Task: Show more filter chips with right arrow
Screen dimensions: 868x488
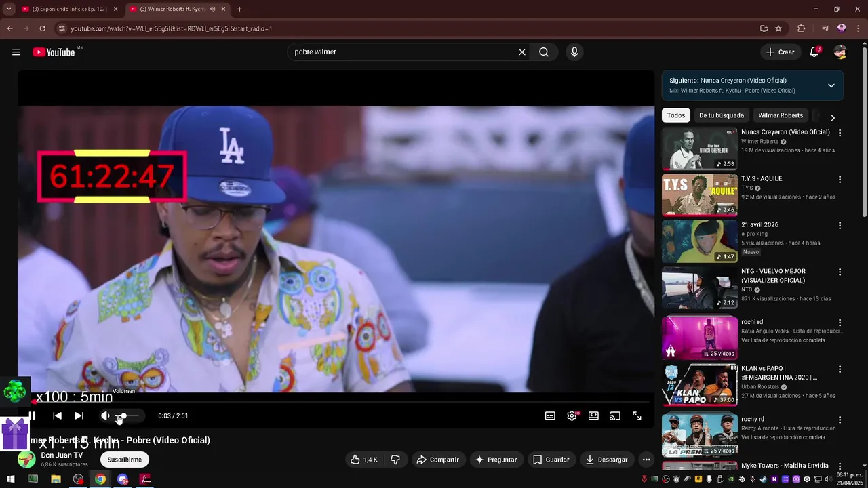Action: coord(833,117)
